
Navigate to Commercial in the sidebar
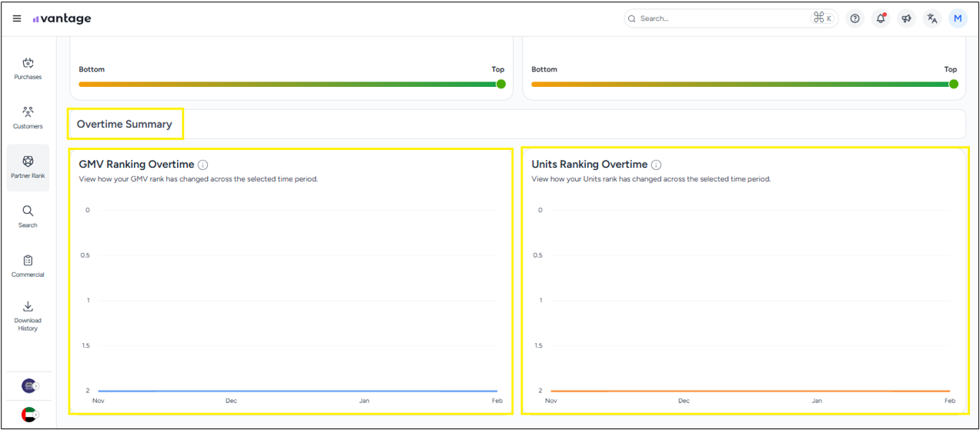[28, 265]
